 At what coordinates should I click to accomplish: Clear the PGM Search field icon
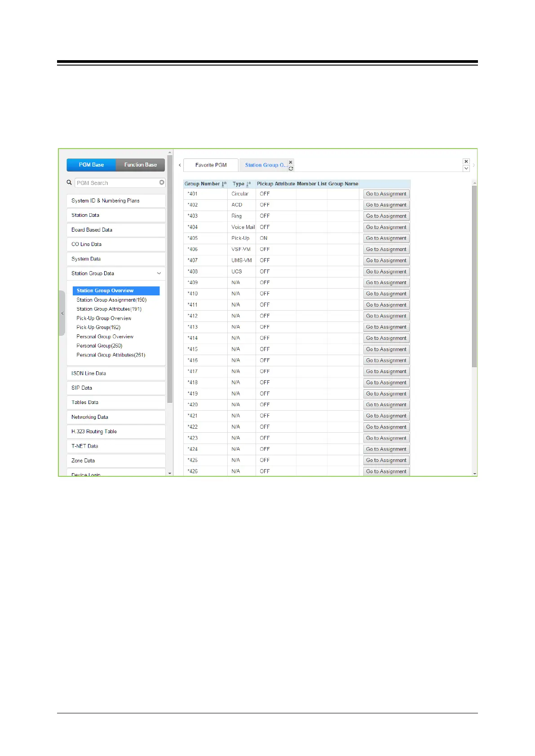click(162, 183)
